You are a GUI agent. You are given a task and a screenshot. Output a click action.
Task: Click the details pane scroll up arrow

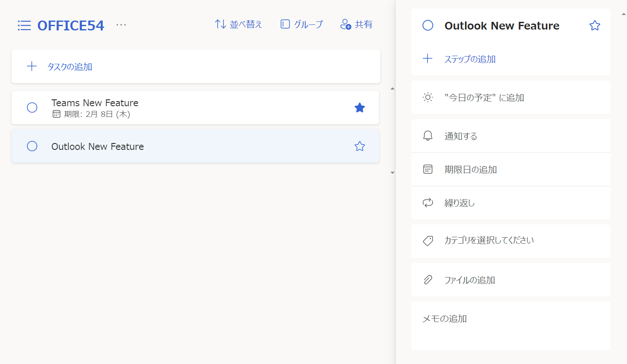point(624,14)
